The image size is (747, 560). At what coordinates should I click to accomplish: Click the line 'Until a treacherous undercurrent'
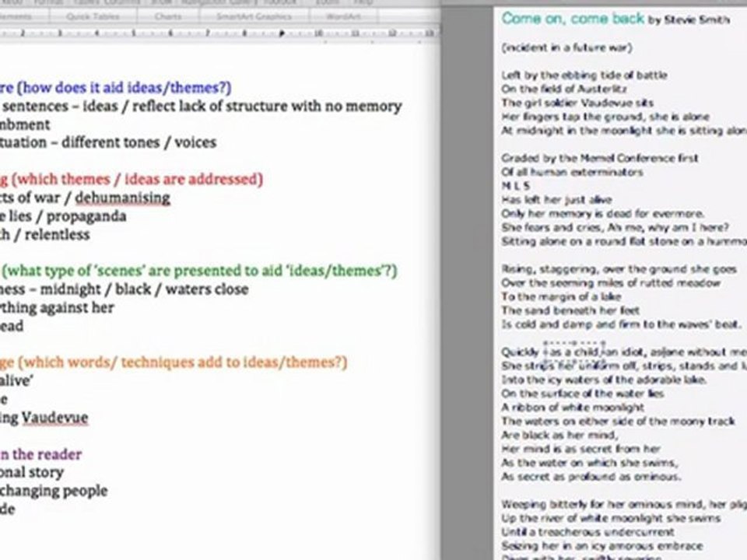point(587,532)
